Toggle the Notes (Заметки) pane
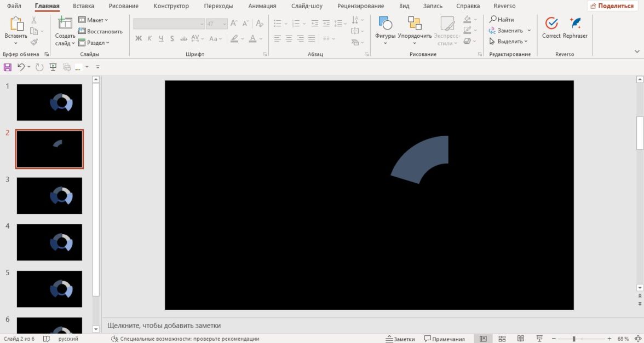Viewport: 644px width, 343px height. (400, 339)
